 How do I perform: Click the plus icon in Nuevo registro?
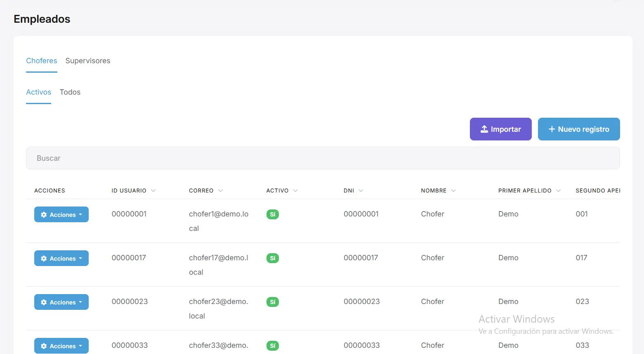(x=552, y=129)
